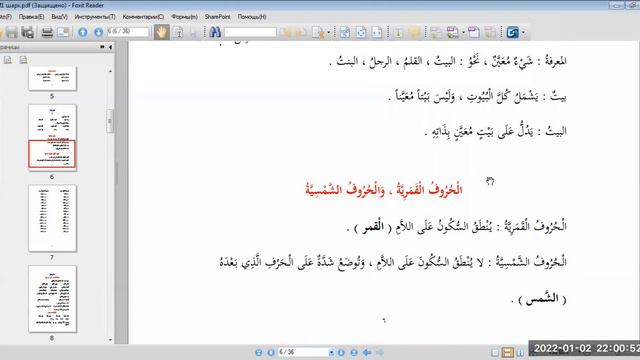The height and width of the screenshot is (360, 640).
Task: Click the pages panel options arrows icon
Action: point(102,47)
